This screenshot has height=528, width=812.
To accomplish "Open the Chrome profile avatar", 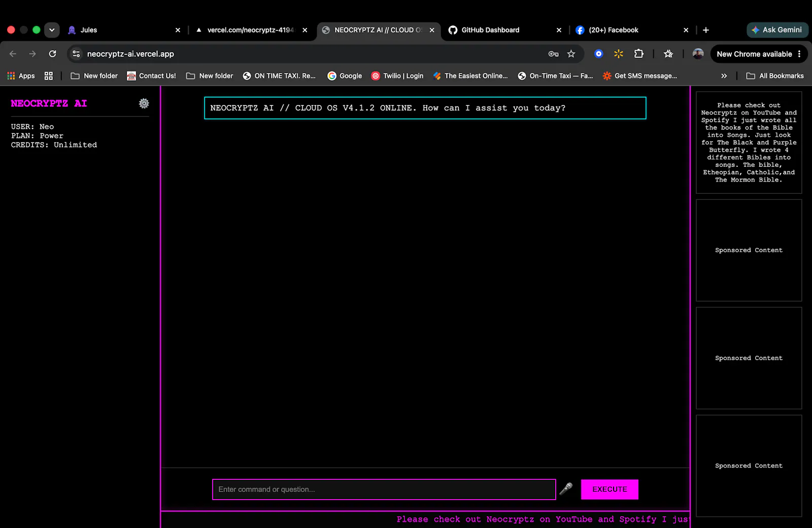I will point(698,54).
